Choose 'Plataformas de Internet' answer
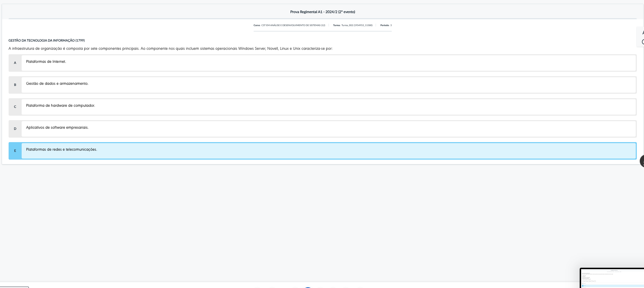644x288 pixels. point(46,62)
